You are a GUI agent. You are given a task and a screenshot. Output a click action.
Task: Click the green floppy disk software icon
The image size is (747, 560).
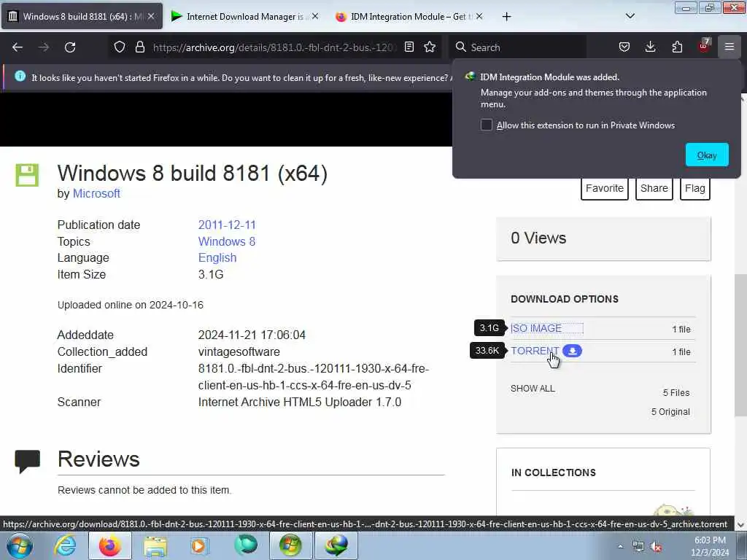(x=27, y=175)
